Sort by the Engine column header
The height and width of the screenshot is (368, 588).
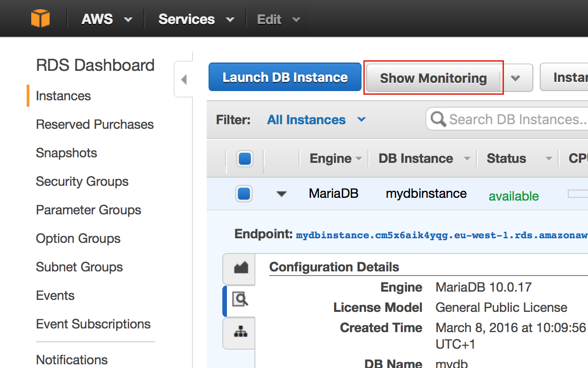coord(336,159)
